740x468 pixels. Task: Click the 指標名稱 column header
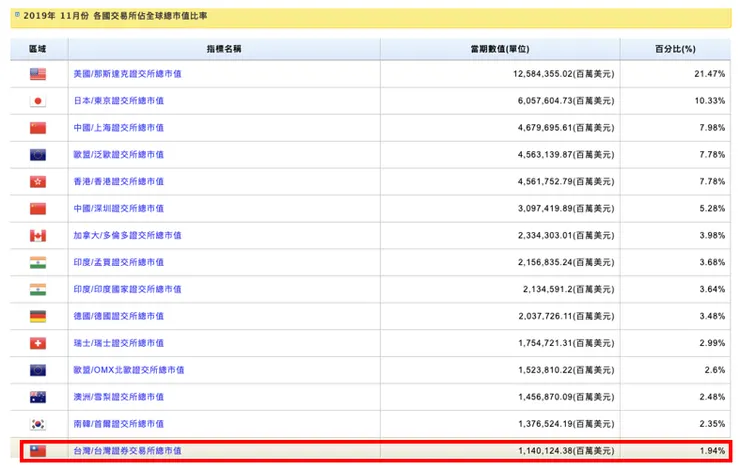pos(224,49)
